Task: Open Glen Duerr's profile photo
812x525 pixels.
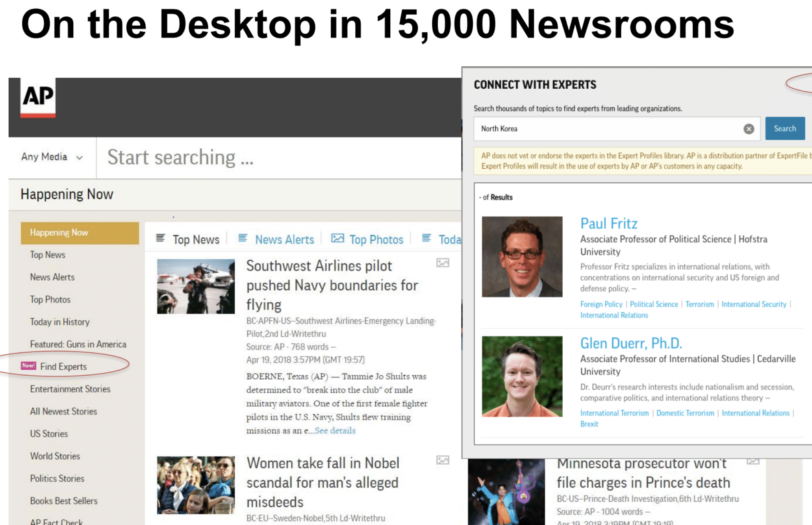Action: pos(522,376)
